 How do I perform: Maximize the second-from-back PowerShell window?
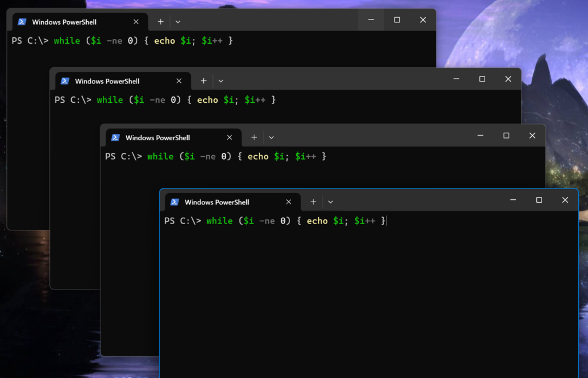coord(482,79)
